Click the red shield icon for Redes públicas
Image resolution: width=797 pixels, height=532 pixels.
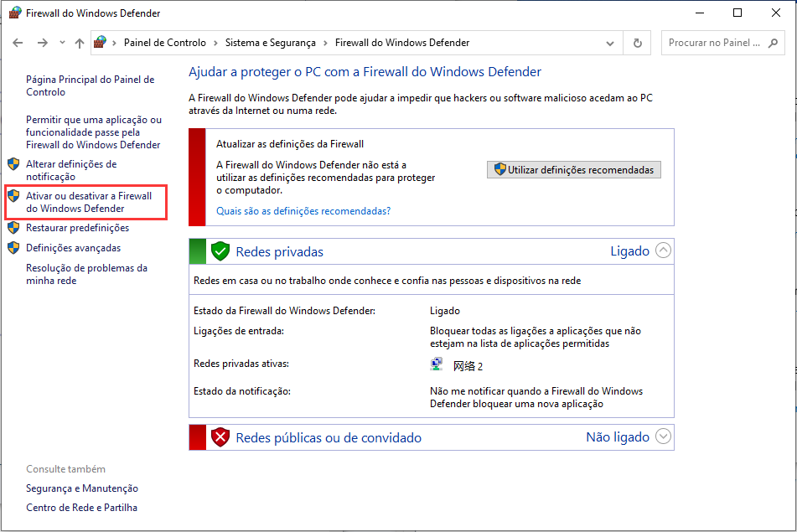[220, 437]
